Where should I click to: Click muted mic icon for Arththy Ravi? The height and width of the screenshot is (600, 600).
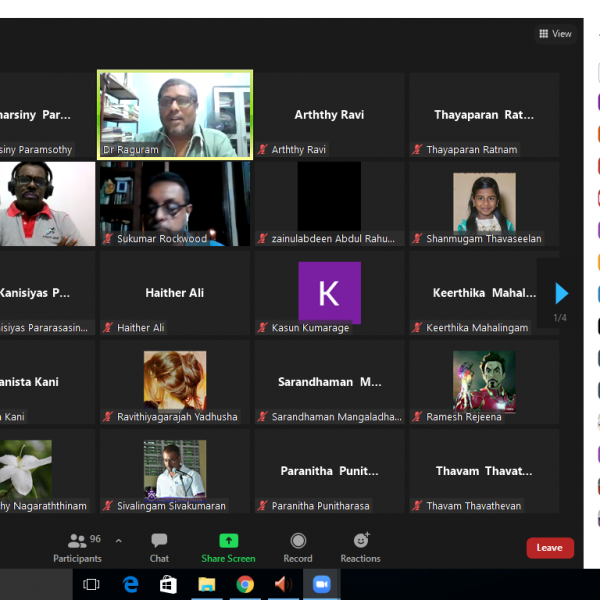click(262, 149)
